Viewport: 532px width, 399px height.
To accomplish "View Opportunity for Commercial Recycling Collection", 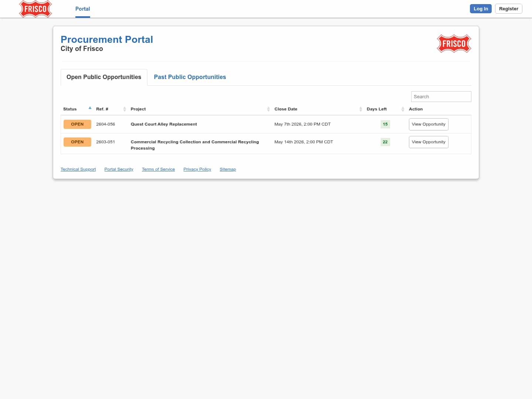I will pos(428,142).
